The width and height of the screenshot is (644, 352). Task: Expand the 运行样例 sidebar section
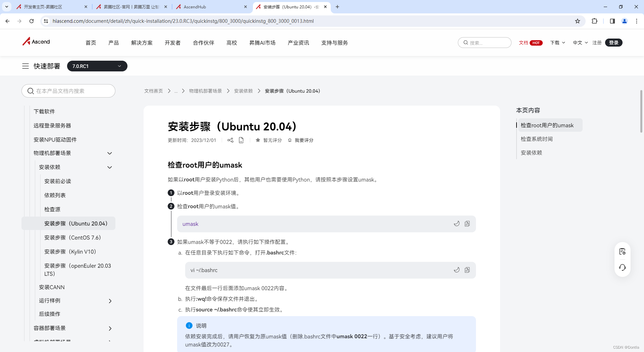click(110, 301)
